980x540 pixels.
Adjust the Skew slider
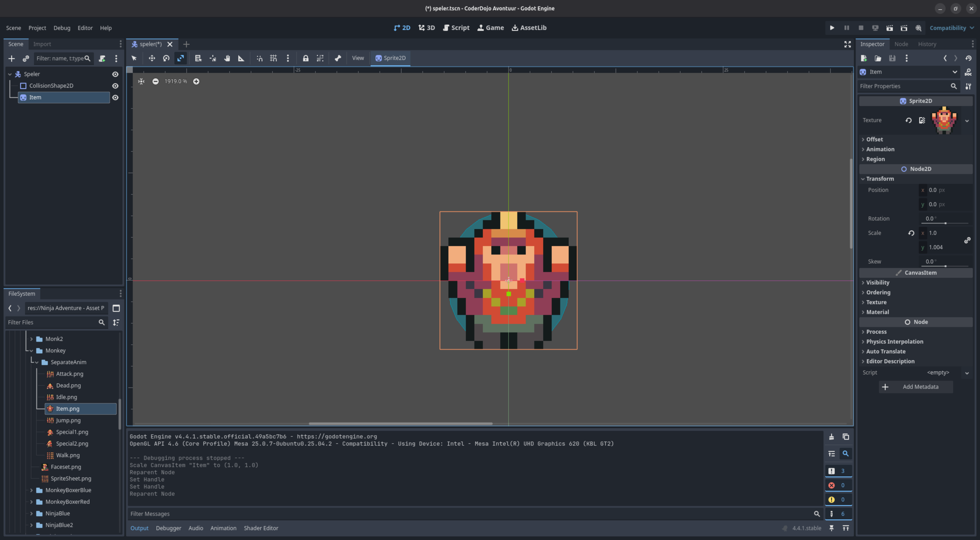pyautogui.click(x=945, y=266)
